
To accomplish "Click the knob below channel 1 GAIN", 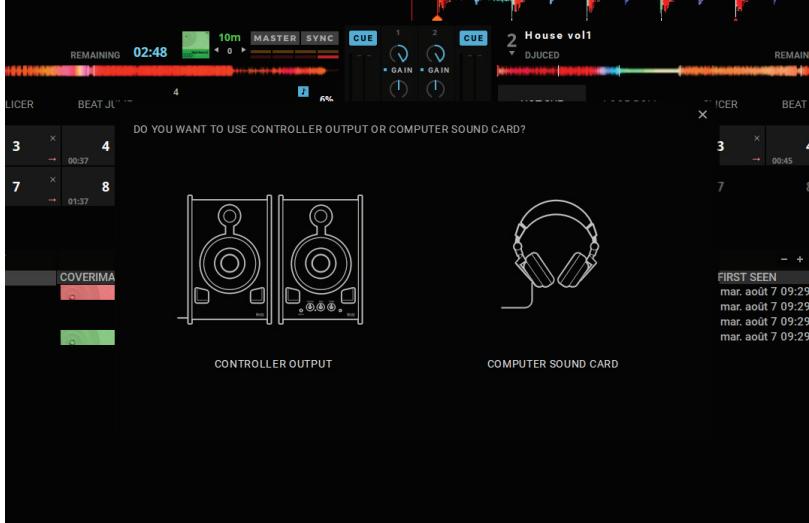I will [398, 89].
